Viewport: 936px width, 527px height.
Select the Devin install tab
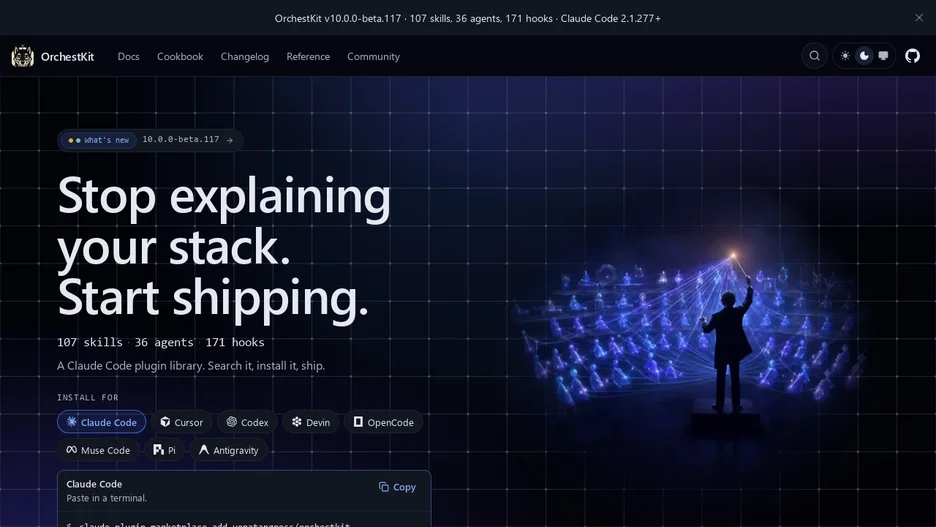point(310,422)
